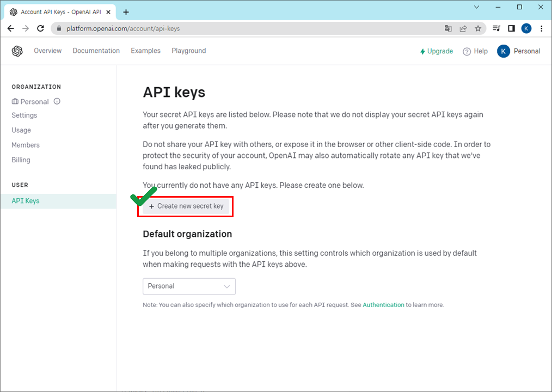This screenshot has height=392, width=552.
Task: Open Billing in the sidebar
Action: click(21, 160)
